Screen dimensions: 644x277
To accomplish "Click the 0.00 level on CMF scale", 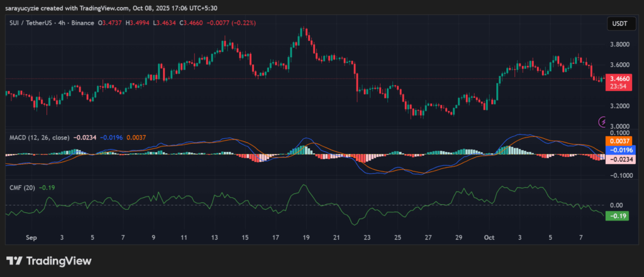I will (x=616, y=205).
